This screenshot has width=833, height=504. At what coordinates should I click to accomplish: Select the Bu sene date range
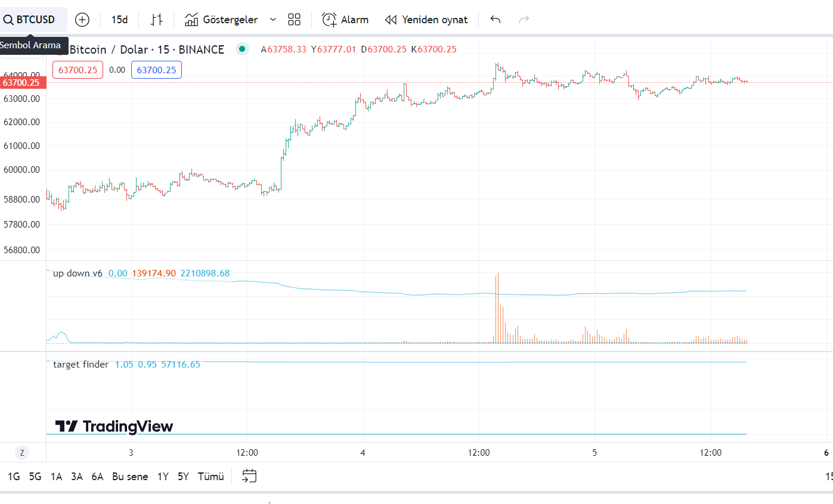[130, 477]
